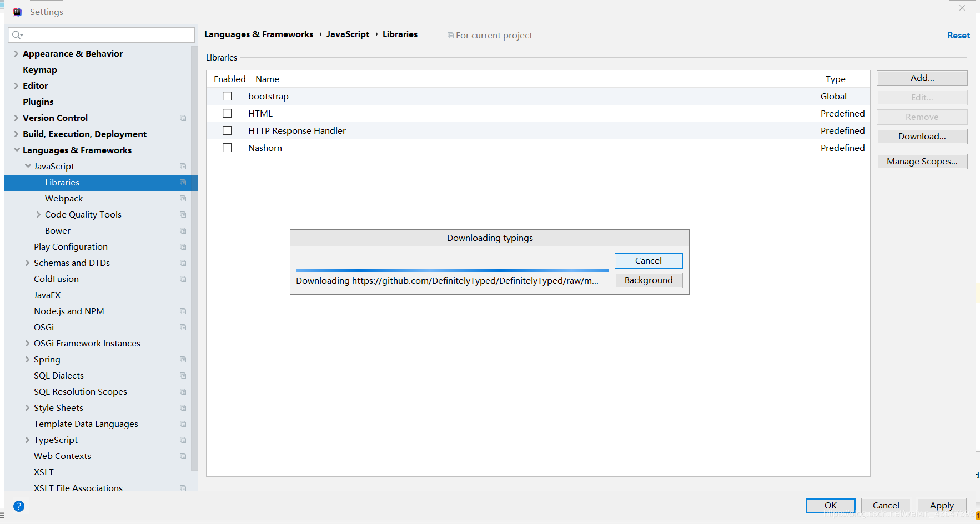Click the Reset link

coord(958,36)
